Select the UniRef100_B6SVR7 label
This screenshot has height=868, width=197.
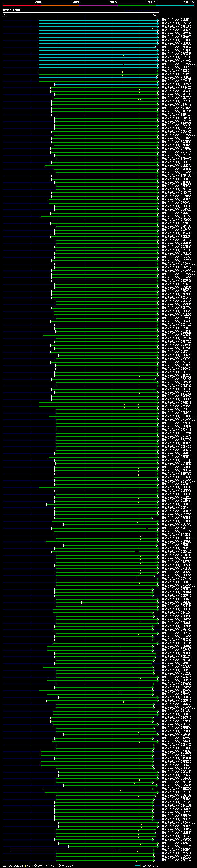tap(177, 440)
